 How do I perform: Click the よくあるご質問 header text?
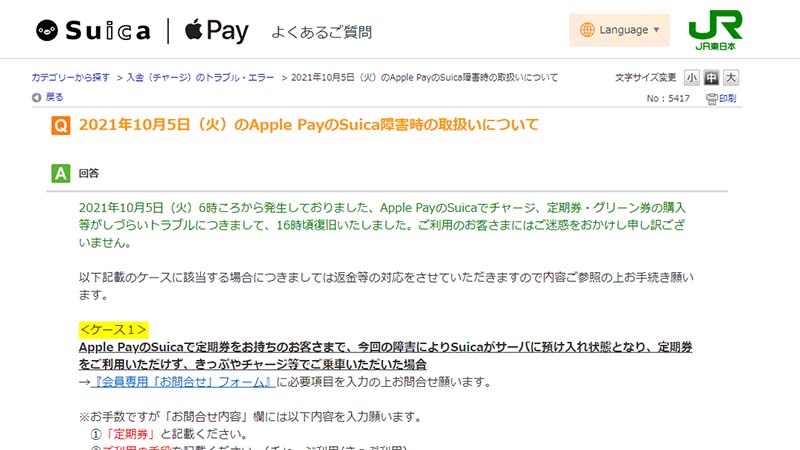[x=321, y=32]
